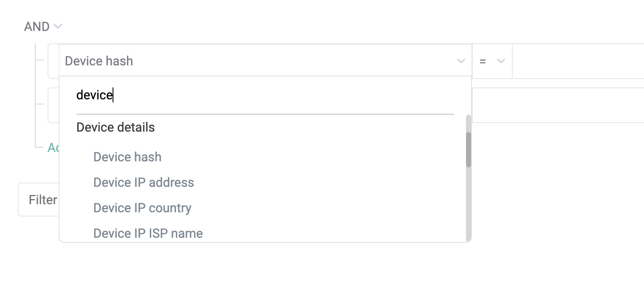
Task: Click the dropdown scrollbar thumb
Action: 468,149
